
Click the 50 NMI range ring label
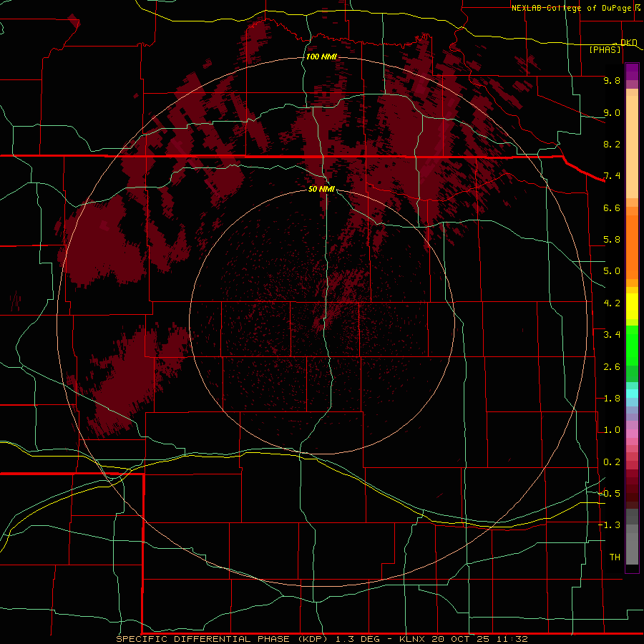tap(321, 189)
